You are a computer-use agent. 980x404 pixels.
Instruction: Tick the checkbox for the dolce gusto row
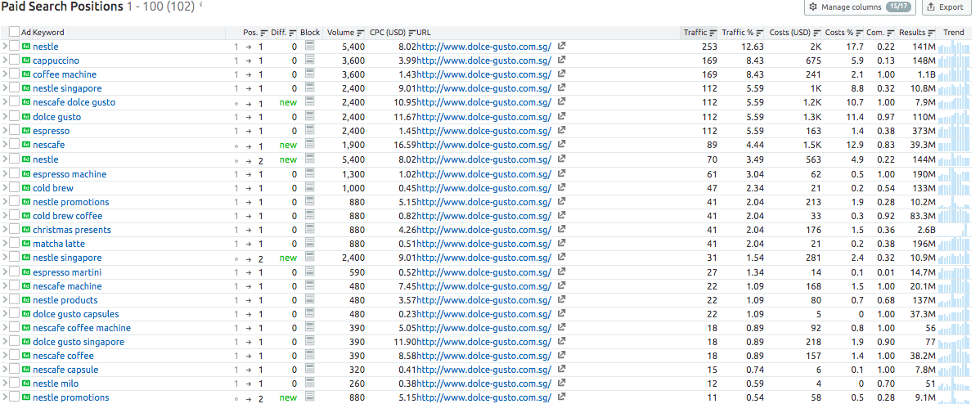pyautogui.click(x=15, y=117)
